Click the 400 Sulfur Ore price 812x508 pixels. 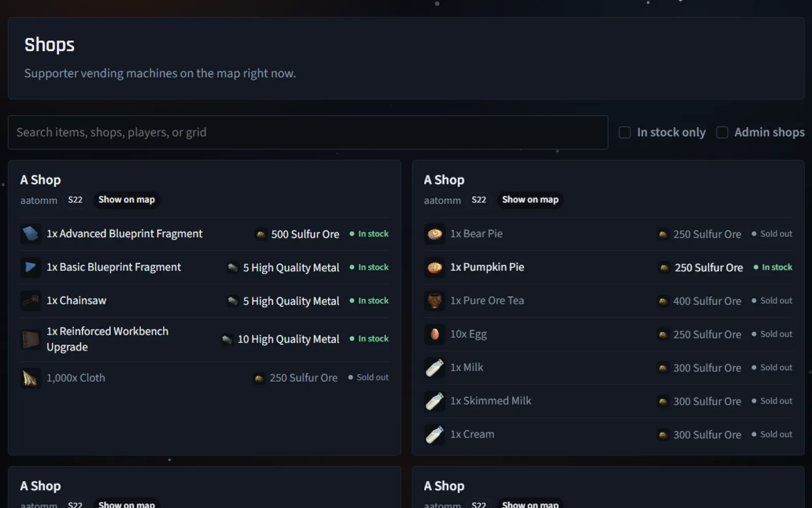point(707,301)
